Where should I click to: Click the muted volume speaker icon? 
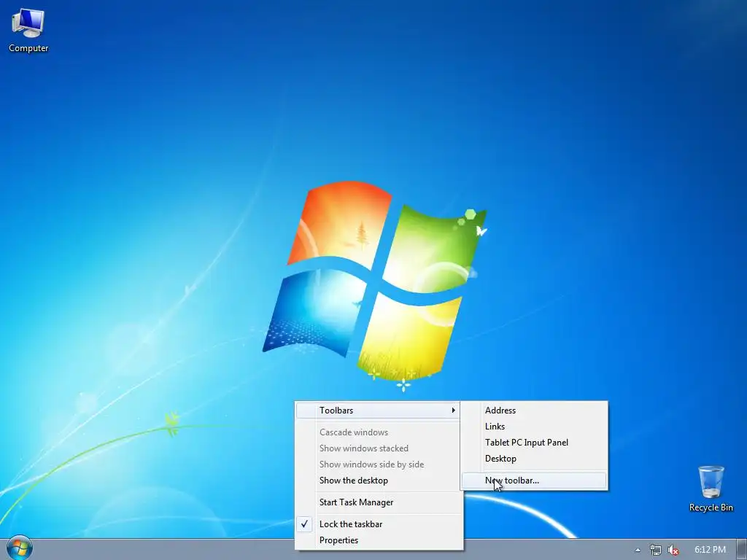click(x=673, y=550)
